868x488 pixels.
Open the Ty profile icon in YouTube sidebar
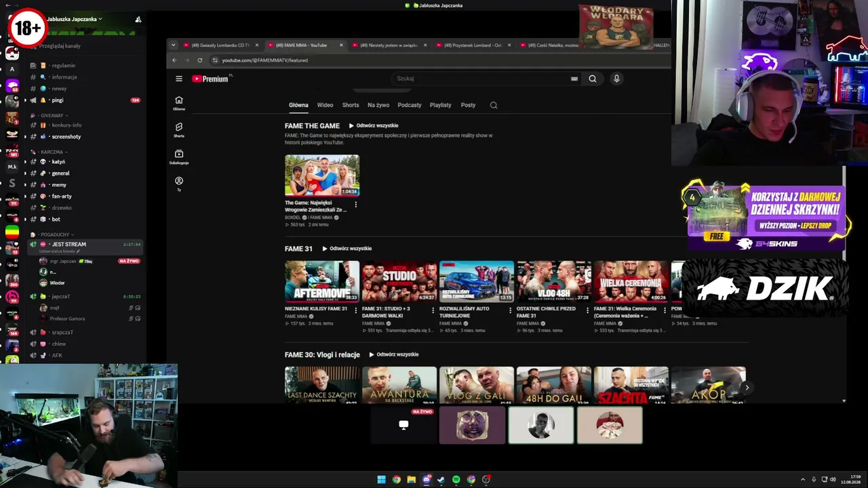179,184
